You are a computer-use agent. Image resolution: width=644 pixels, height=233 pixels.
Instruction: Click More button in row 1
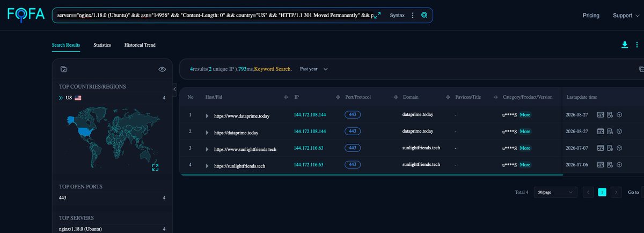(x=525, y=115)
